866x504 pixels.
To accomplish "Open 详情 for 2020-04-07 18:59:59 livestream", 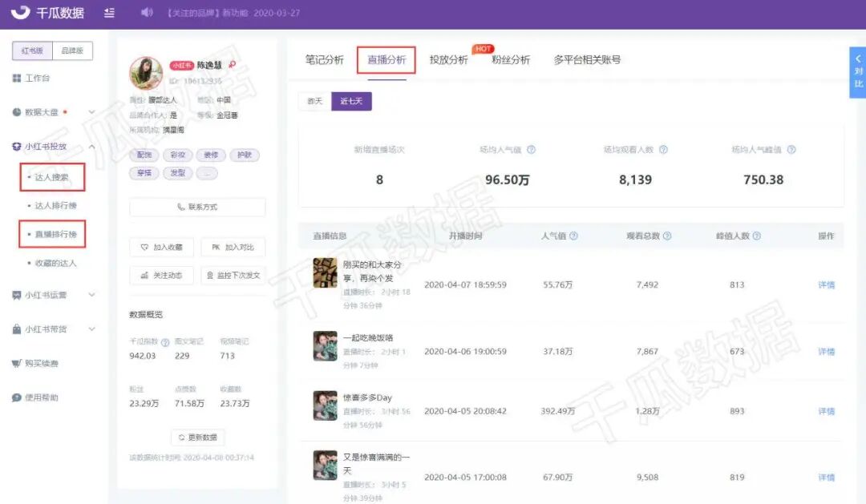I will pyautogui.click(x=826, y=284).
